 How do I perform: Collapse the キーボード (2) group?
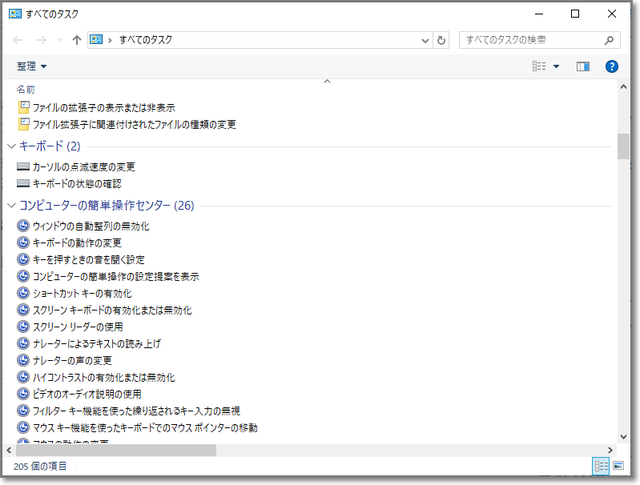click(x=11, y=147)
